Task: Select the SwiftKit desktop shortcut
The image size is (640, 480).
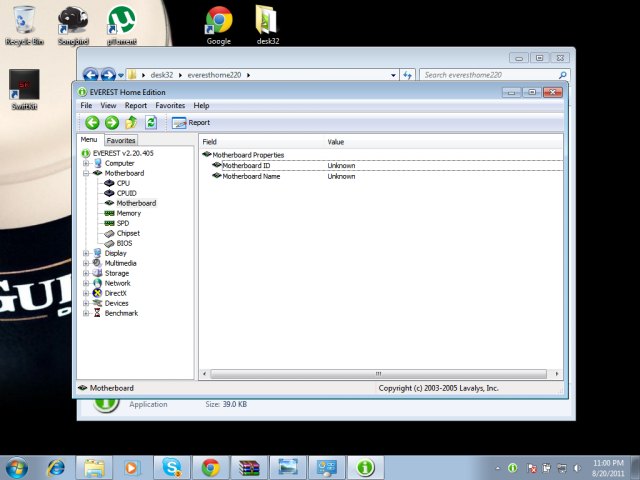Action: pos(24,90)
